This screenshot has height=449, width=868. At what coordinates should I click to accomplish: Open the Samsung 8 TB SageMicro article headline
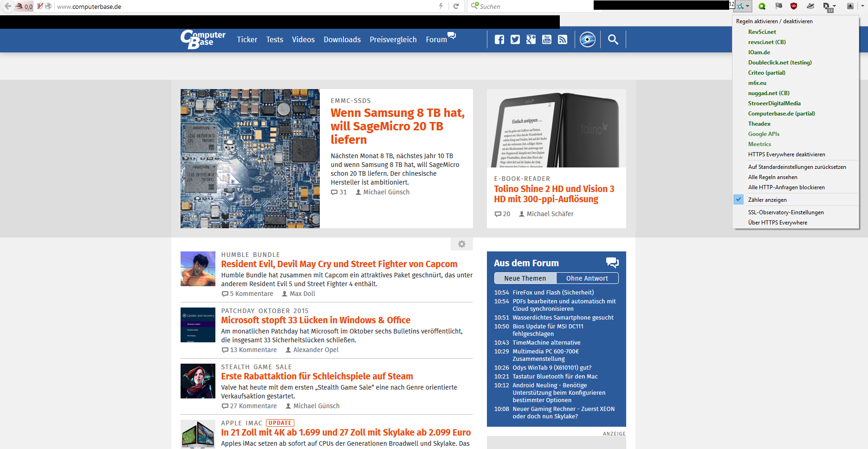pos(397,126)
